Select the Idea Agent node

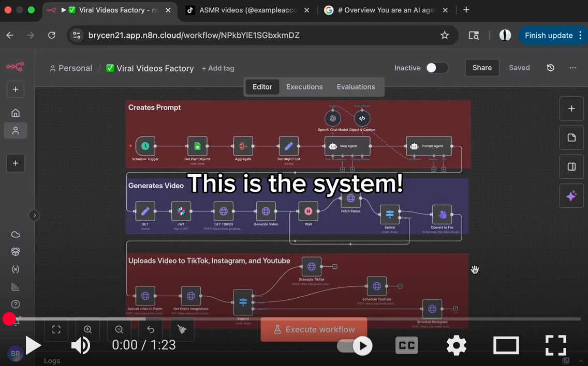(347, 146)
